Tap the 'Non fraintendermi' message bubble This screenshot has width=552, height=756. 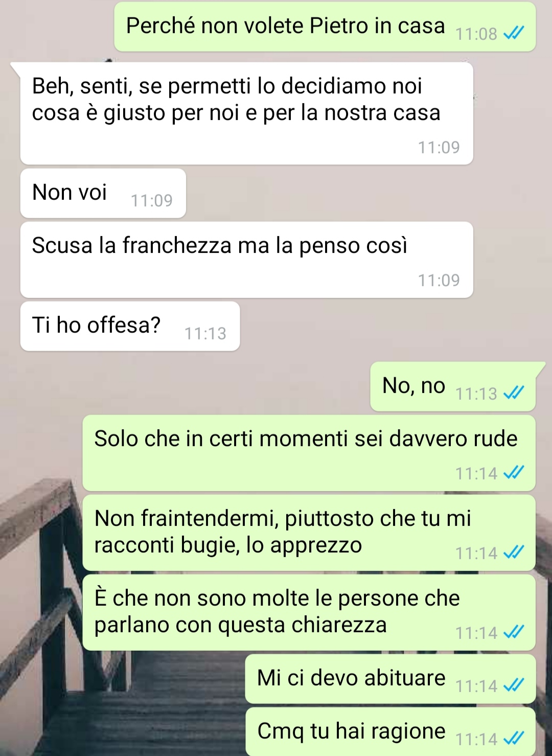[309, 533]
